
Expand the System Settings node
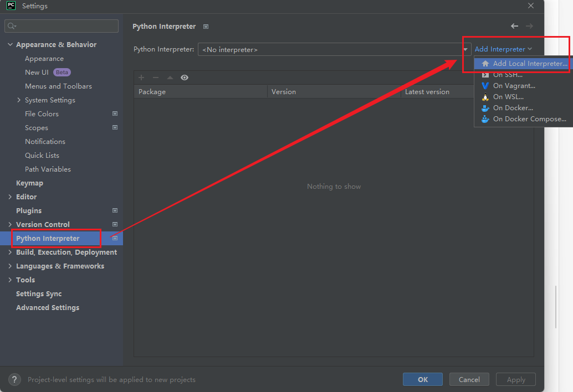(19, 100)
